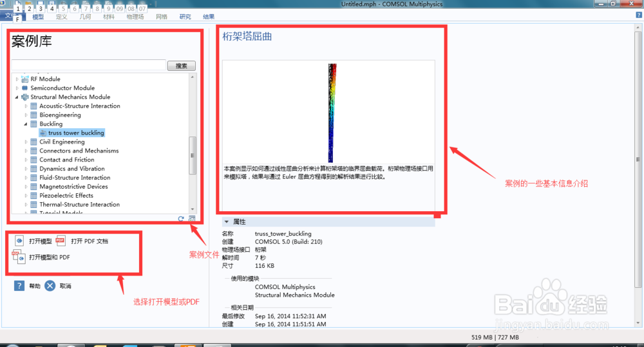
Task: Expand the Dynamics and Vibration folder
Action: coord(26,169)
